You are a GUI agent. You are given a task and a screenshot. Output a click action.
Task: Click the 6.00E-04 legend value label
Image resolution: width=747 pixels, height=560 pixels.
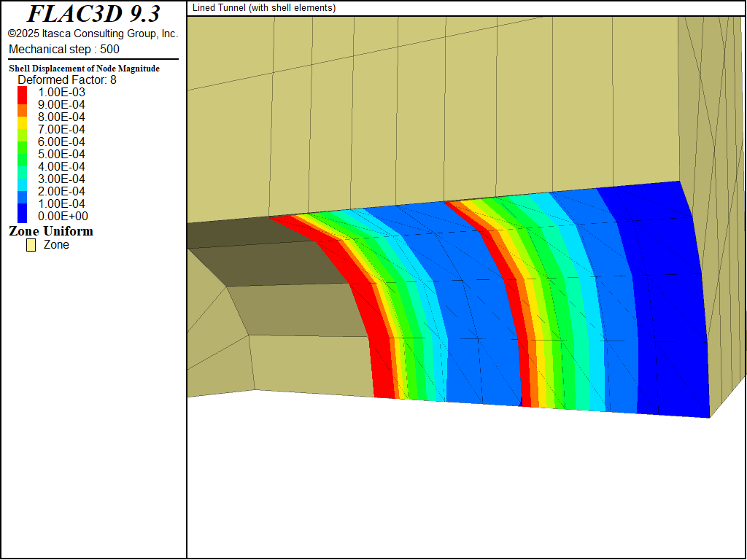[x=61, y=141]
